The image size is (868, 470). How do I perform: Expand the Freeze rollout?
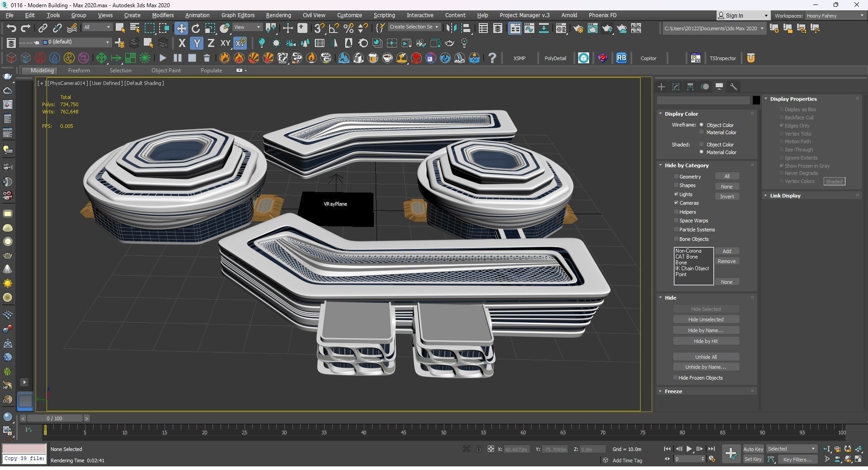pos(673,391)
